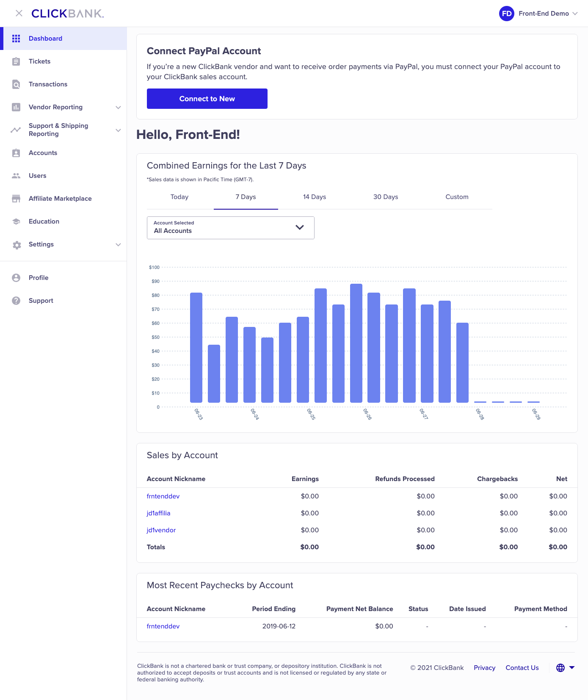Switch to the 30 Days tab
The height and width of the screenshot is (700, 588).
386,197
